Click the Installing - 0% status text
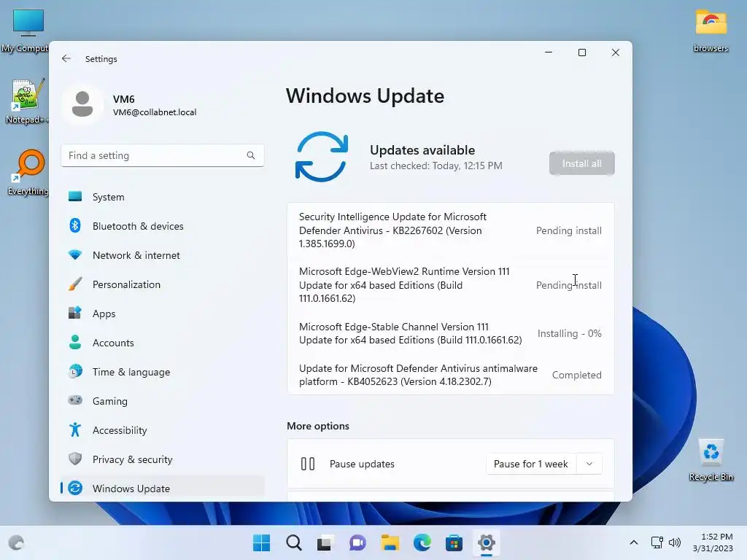The image size is (747, 560). coord(569,333)
